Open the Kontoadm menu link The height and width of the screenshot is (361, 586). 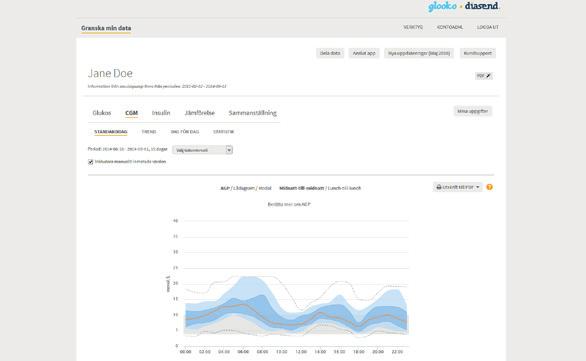click(450, 27)
